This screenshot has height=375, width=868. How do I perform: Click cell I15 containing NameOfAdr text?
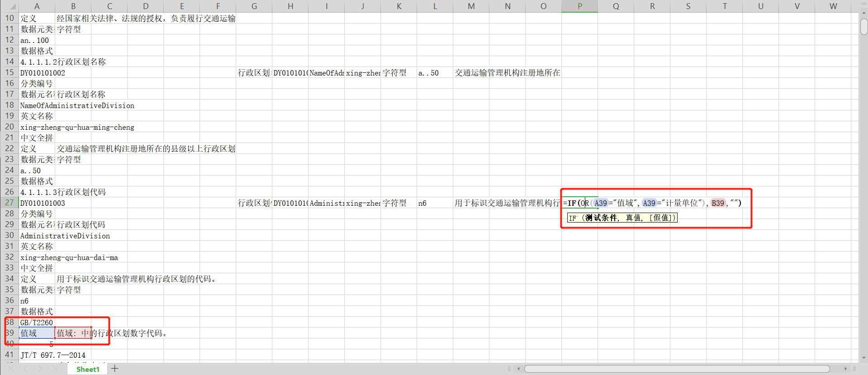(327, 72)
